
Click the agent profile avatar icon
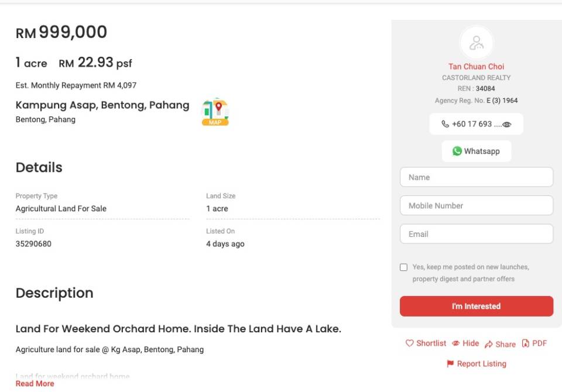[x=477, y=43]
